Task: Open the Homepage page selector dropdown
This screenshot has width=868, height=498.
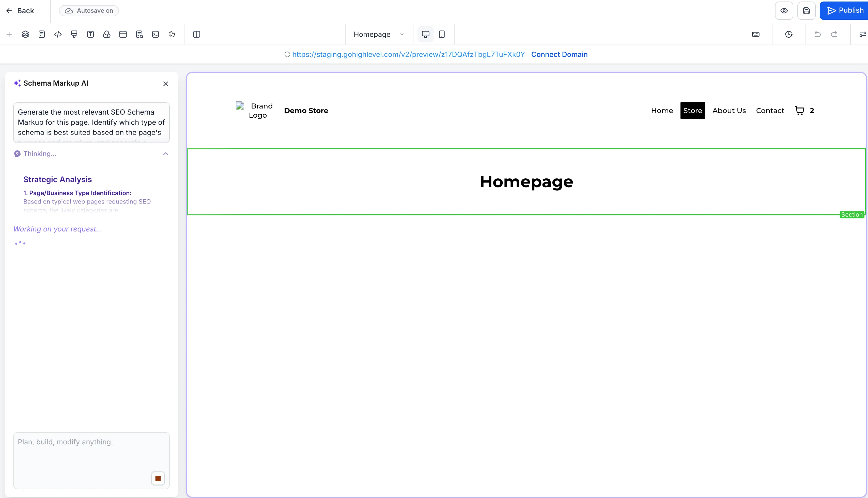Action: pyautogui.click(x=379, y=34)
